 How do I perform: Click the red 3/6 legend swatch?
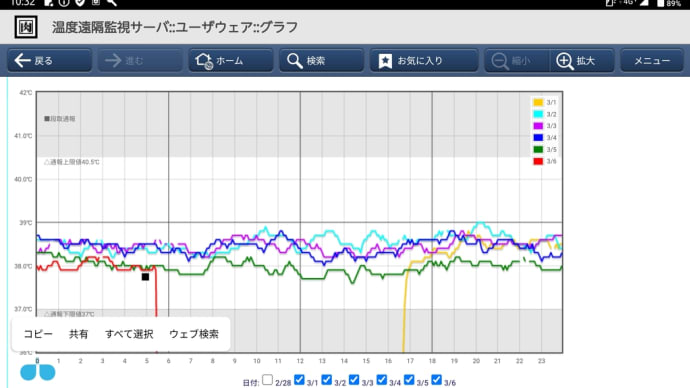coord(538,161)
